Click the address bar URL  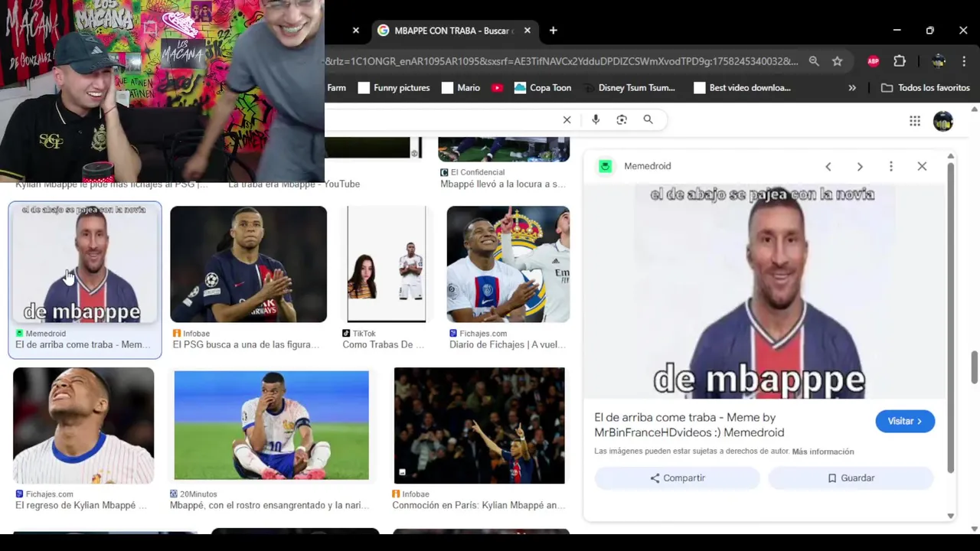pos(561,61)
